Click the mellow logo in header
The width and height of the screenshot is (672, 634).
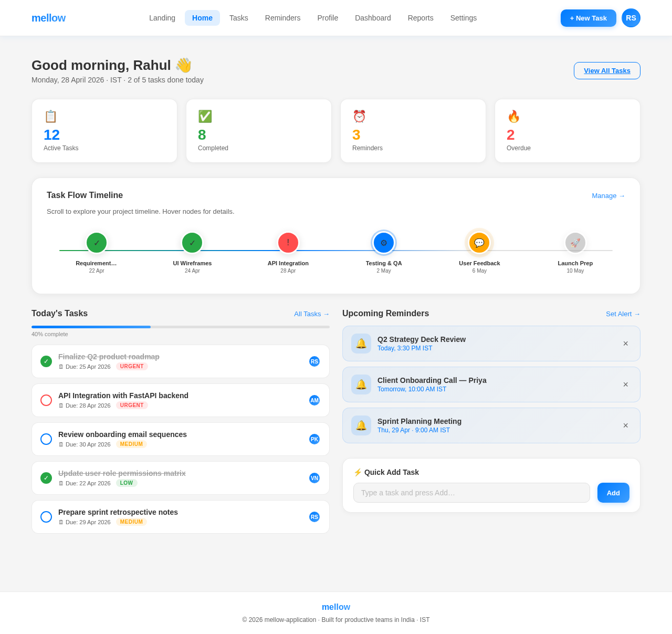click(48, 18)
